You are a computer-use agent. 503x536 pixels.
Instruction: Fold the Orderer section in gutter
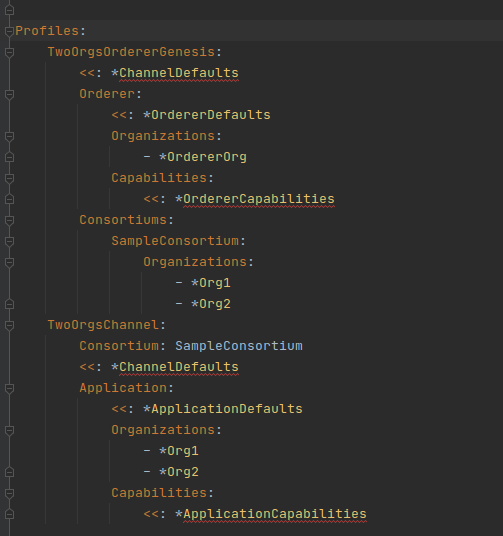click(10, 94)
